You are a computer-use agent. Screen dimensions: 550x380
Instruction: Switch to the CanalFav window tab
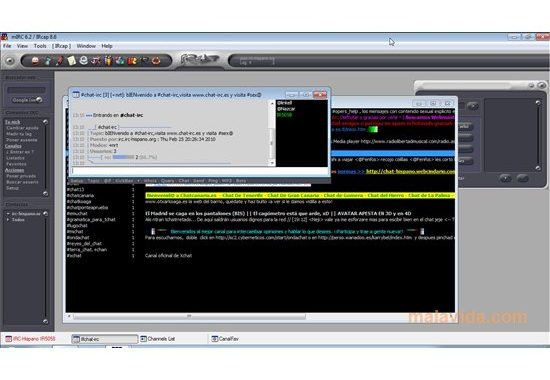coord(225,339)
